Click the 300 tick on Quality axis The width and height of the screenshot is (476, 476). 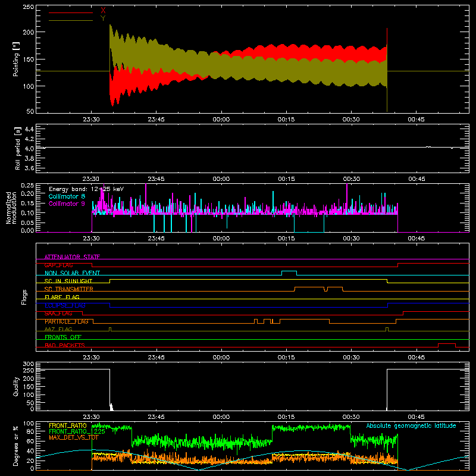coord(28,364)
